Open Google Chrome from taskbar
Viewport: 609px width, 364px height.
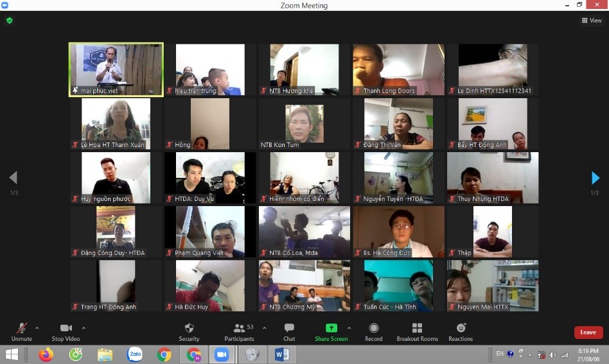(x=164, y=354)
